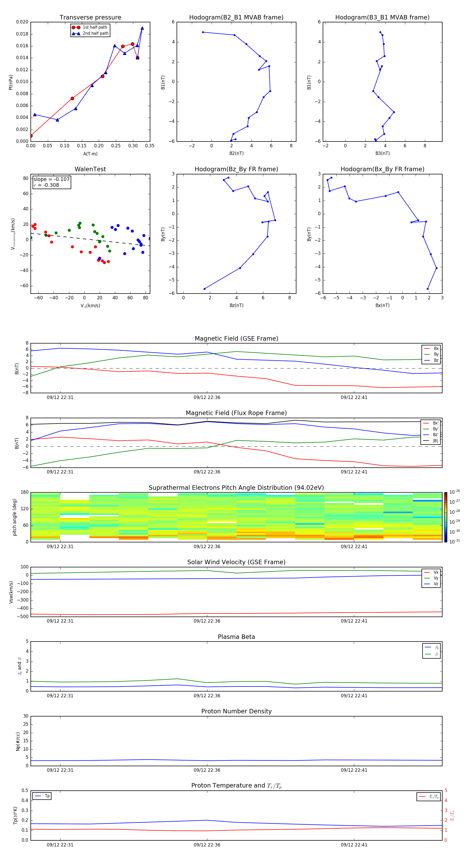Click the '09/12 22:31' tick under Proton Number Density

(60, 770)
